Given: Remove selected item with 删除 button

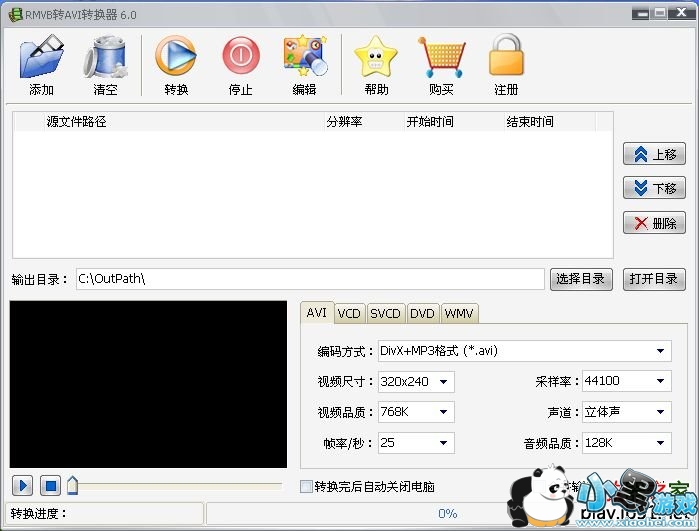Looking at the screenshot, I should coord(654,223).
